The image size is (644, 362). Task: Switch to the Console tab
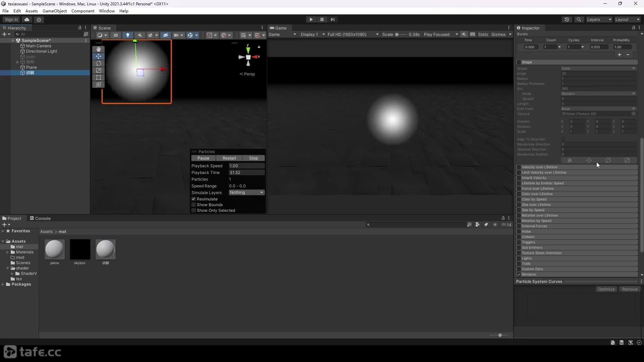[40, 218]
